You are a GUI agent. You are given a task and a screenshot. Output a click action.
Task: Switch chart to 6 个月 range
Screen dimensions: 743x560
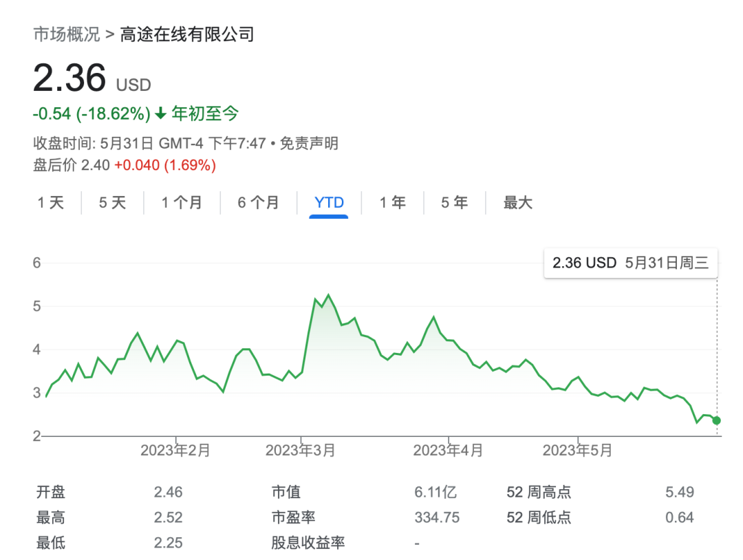(258, 203)
